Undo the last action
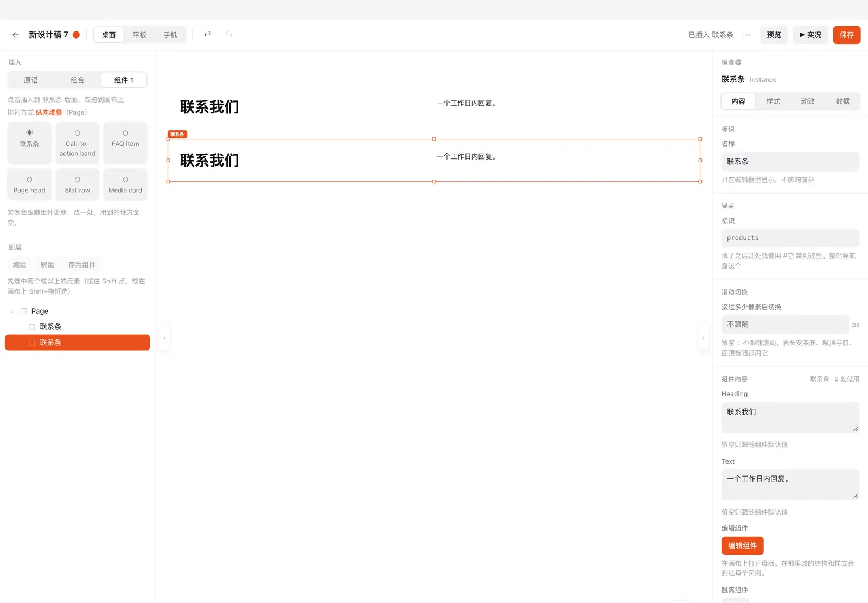This screenshot has width=868, height=603. tap(207, 34)
